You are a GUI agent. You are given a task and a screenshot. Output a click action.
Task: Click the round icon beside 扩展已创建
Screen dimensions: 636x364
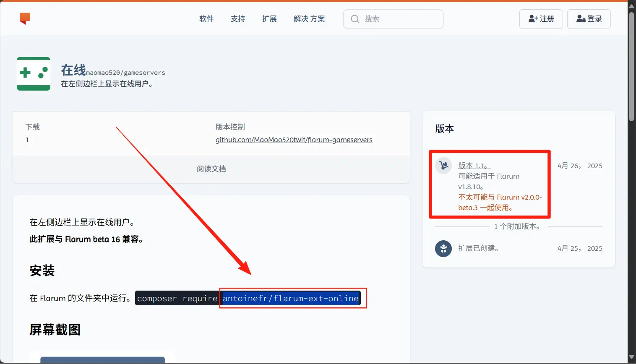[443, 249]
